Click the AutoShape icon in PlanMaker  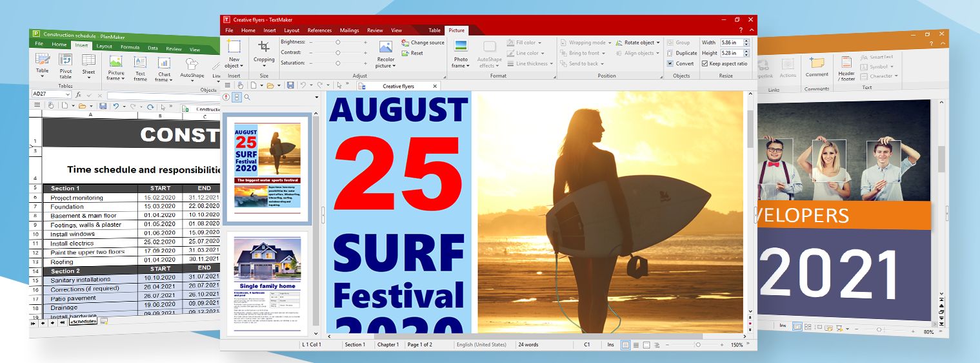192,64
